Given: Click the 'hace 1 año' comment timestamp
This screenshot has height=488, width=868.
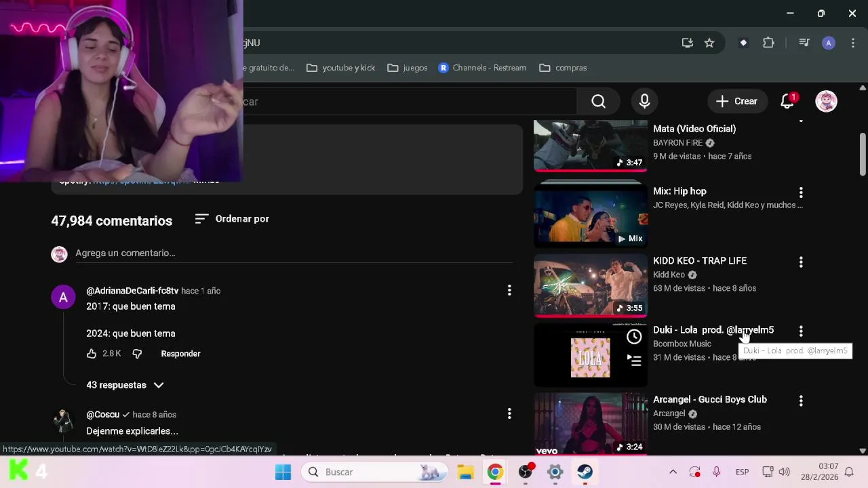Looking at the screenshot, I should [201, 291].
